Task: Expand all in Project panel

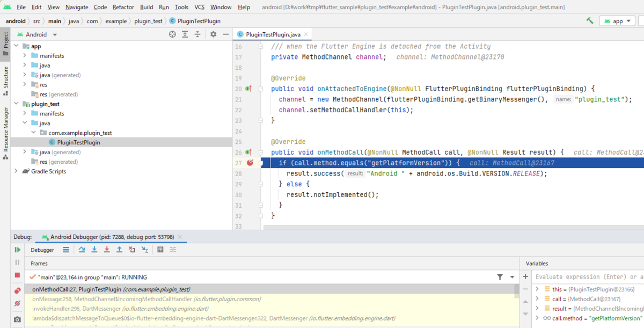Action: 185,34
